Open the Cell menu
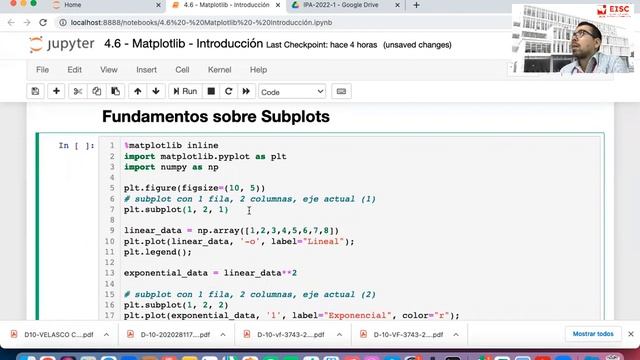 (182, 70)
